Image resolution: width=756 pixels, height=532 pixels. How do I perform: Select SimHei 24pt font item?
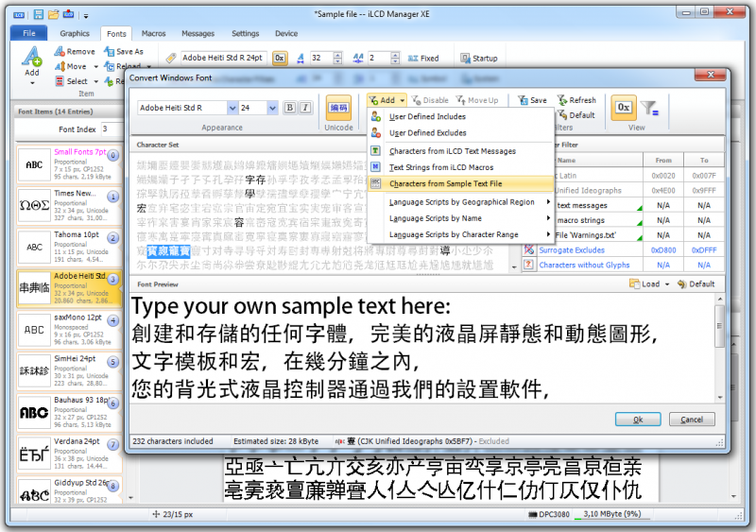(68, 371)
